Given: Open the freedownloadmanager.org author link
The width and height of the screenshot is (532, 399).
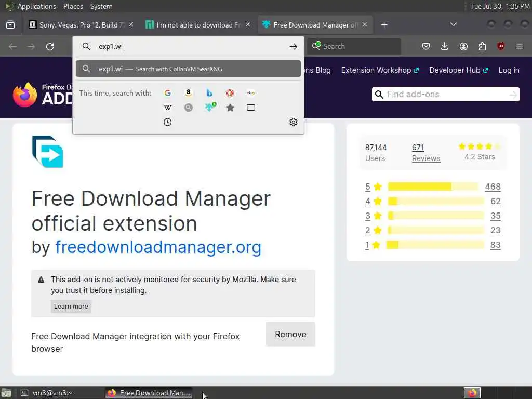Looking at the screenshot, I should 158,247.
